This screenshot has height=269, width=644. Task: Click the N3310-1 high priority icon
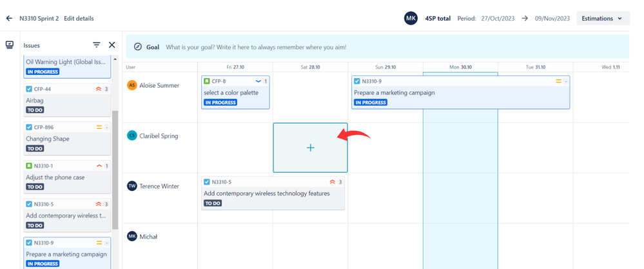[99, 166]
